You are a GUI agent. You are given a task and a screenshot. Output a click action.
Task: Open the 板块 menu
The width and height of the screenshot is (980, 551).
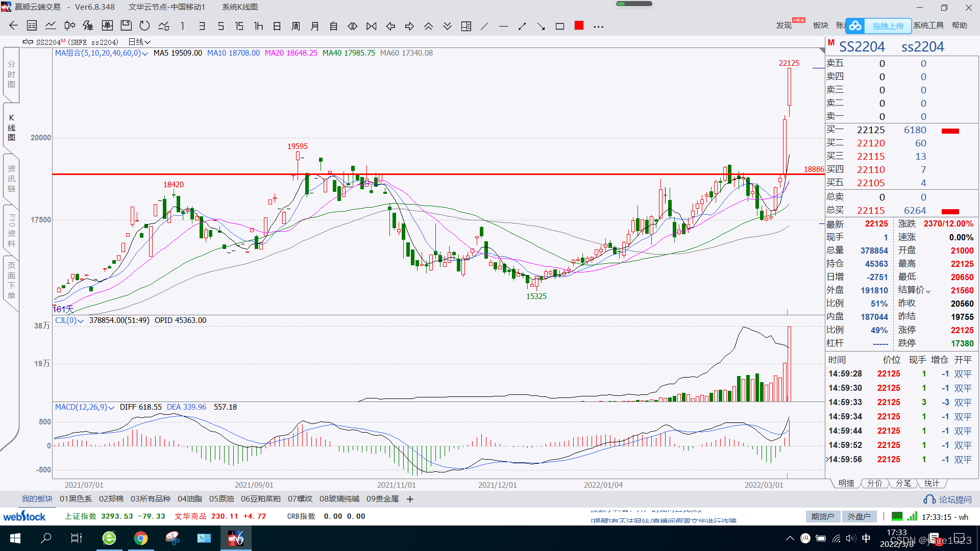821,26
